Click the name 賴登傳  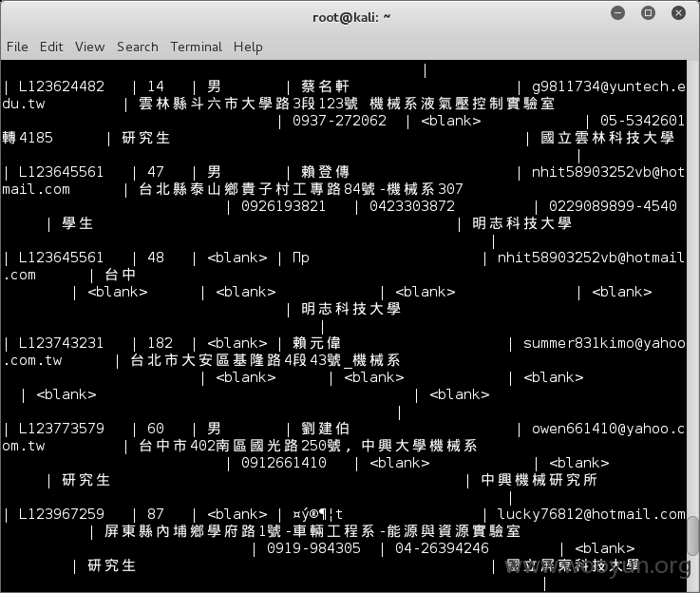point(326,172)
